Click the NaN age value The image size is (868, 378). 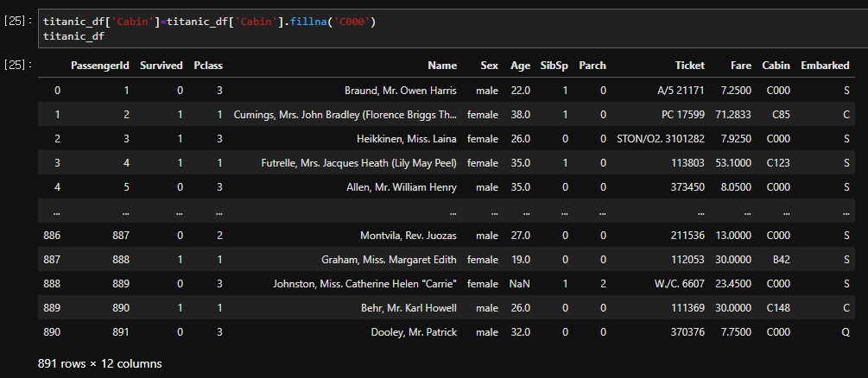(x=520, y=284)
